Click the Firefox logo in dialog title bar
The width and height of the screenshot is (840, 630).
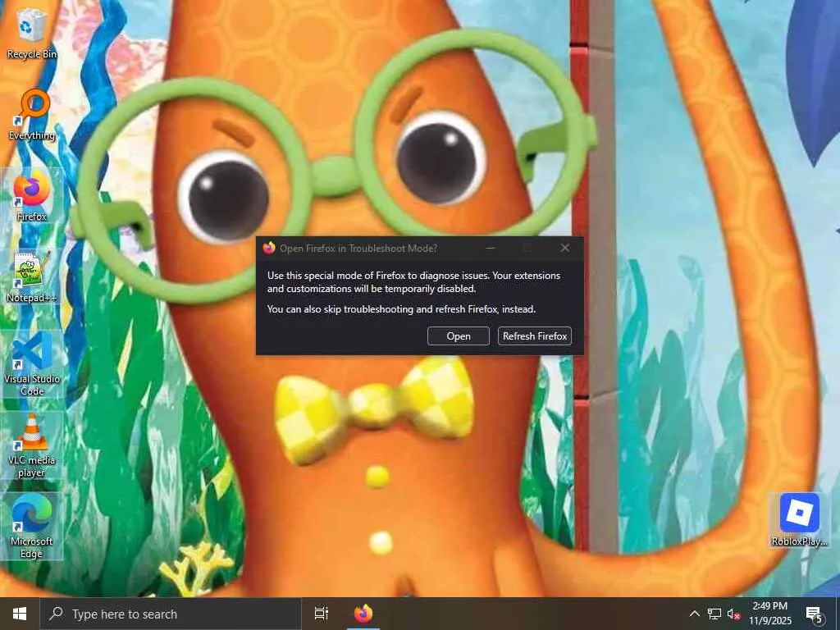click(269, 248)
